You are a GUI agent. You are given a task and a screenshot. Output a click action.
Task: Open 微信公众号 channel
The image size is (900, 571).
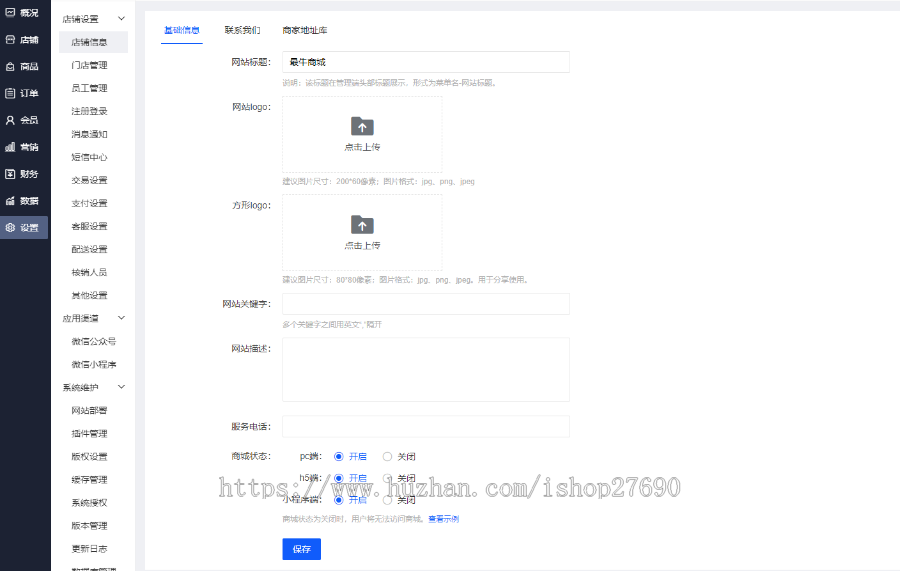point(94,341)
